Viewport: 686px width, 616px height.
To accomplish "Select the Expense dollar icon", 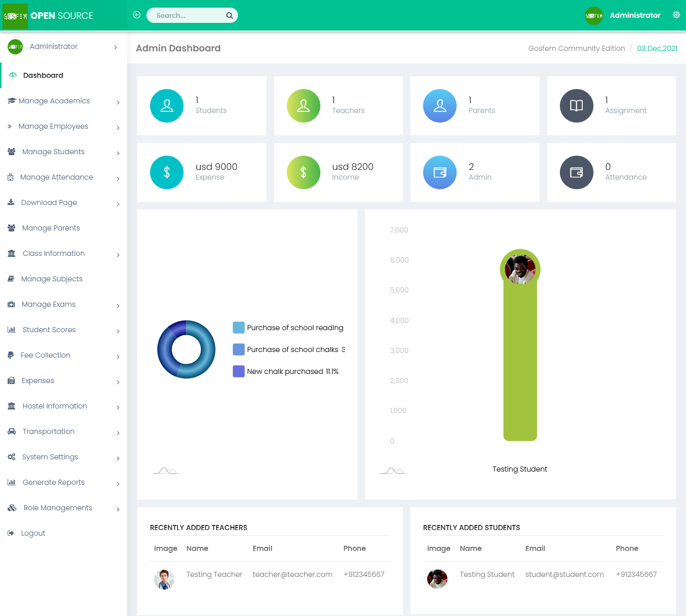I will coord(167,172).
